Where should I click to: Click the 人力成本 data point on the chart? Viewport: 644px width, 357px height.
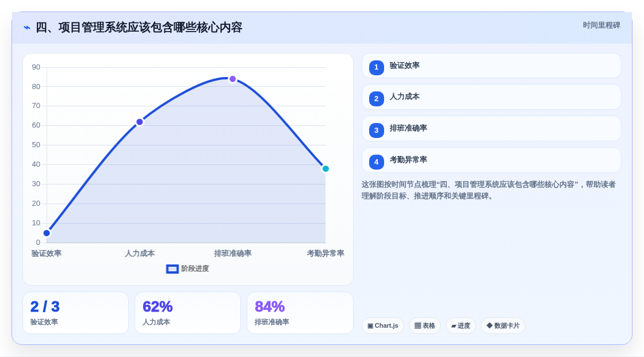[140, 122]
